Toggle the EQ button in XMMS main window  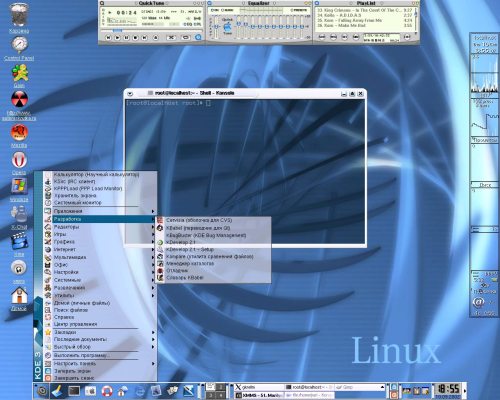[187, 24]
